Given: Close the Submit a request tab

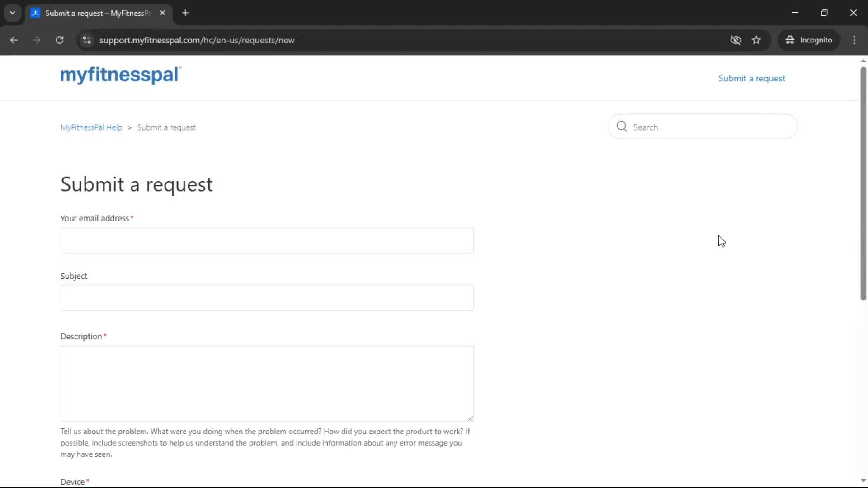Looking at the screenshot, I should pyautogui.click(x=162, y=13).
